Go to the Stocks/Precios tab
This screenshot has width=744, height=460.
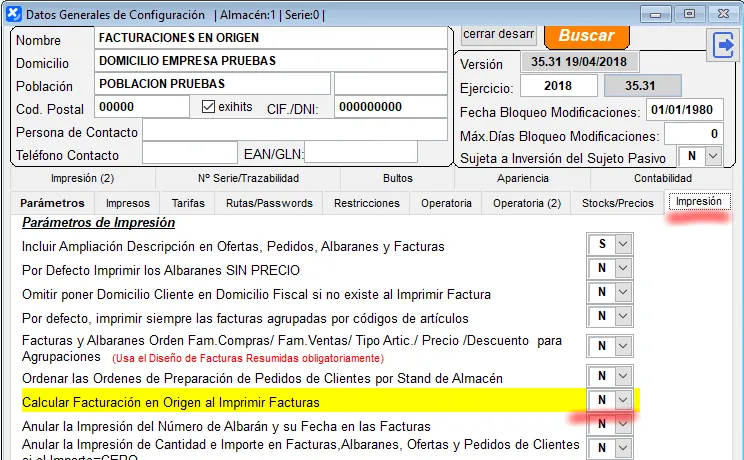click(x=618, y=203)
